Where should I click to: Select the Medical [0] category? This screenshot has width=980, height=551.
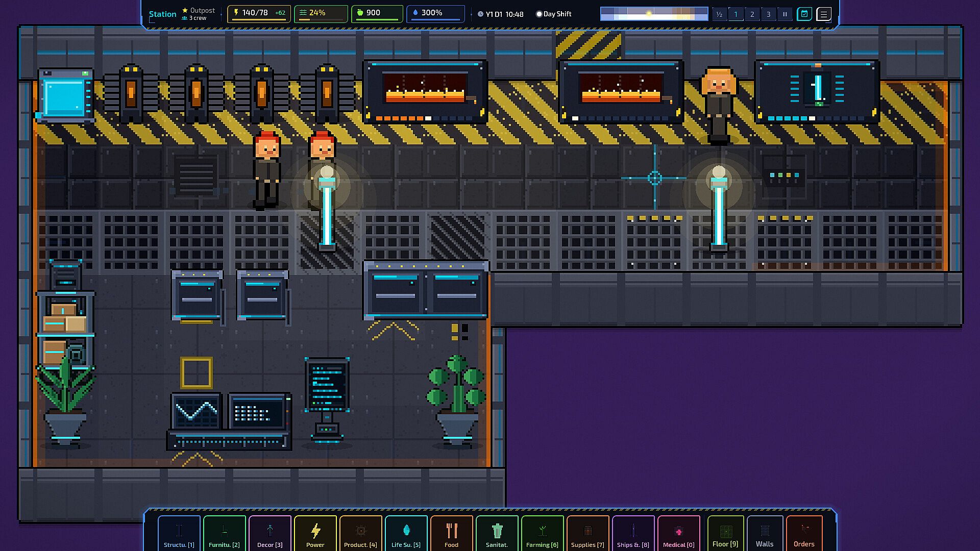679,534
